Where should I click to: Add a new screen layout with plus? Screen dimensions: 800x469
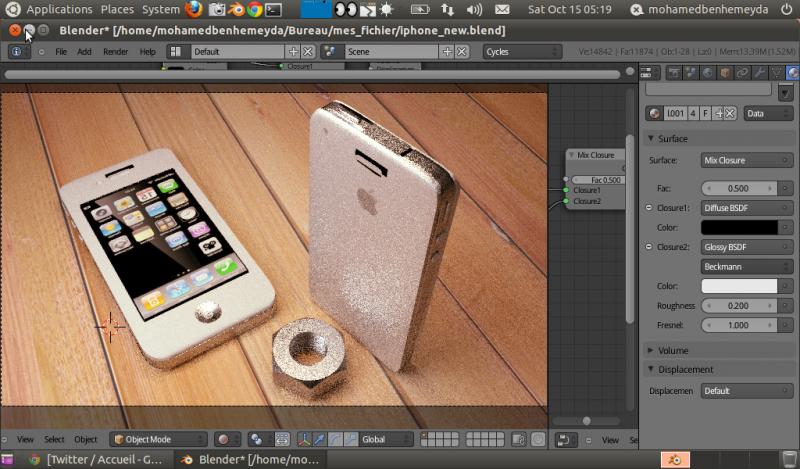coord(293,52)
